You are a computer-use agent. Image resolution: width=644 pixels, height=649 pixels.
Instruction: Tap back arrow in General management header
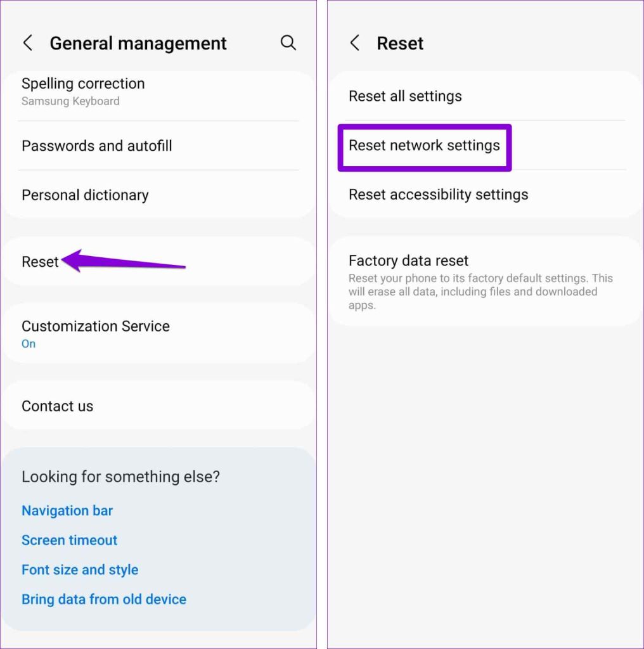(28, 43)
